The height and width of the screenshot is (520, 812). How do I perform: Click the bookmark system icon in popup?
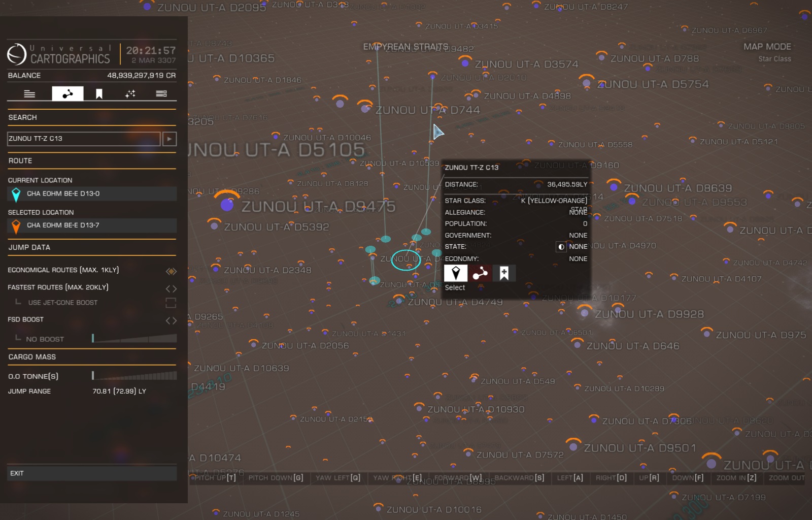click(x=504, y=273)
